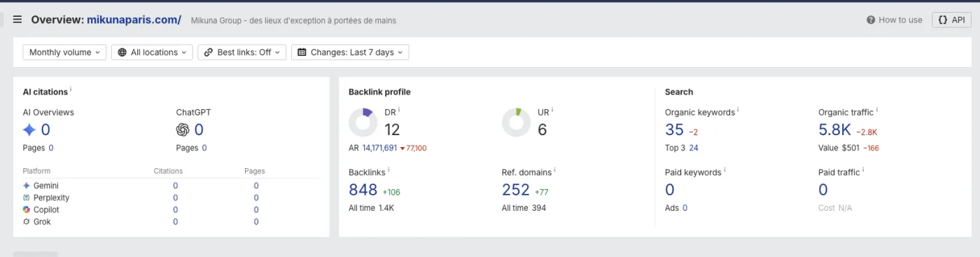This screenshot has width=980, height=257.
Task: Show the Paid traffic info tooltip
Action: (863, 170)
